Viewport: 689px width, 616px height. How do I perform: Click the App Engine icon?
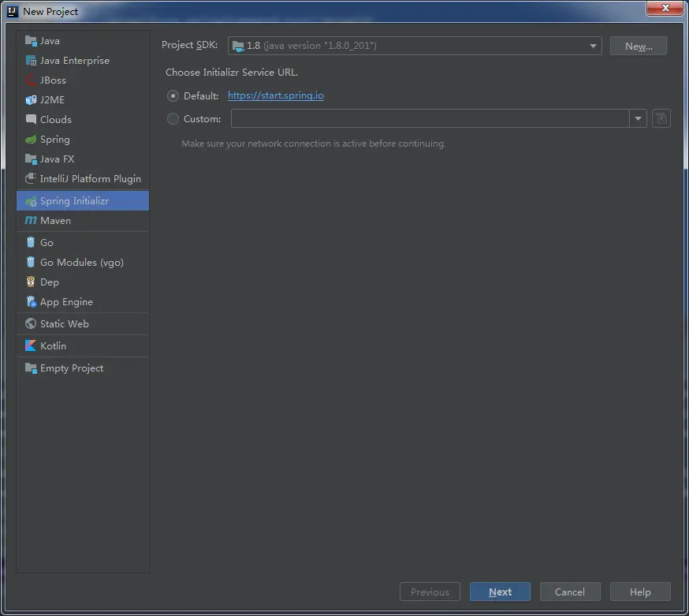(x=31, y=301)
